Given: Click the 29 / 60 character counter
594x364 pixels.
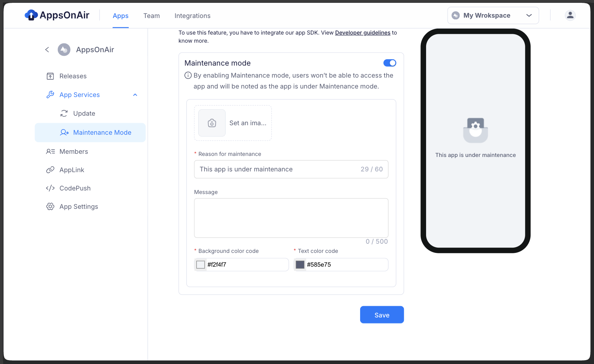Looking at the screenshot, I should (372, 169).
